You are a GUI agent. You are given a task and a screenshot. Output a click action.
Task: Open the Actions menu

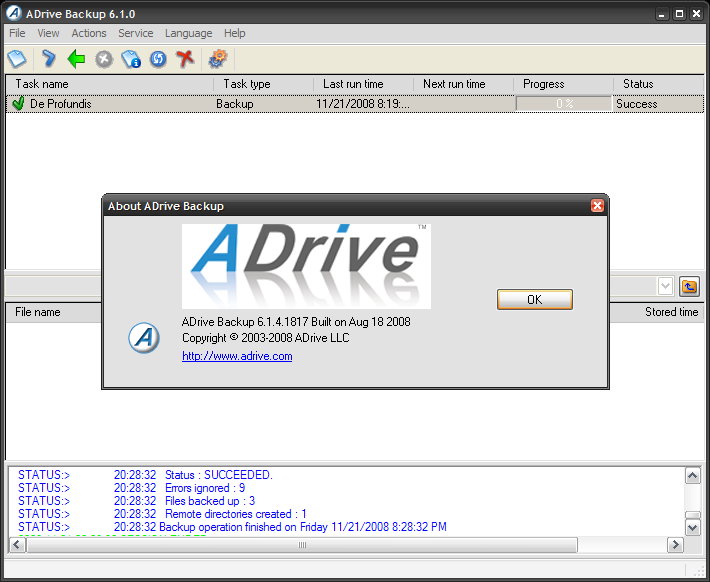pyautogui.click(x=89, y=33)
